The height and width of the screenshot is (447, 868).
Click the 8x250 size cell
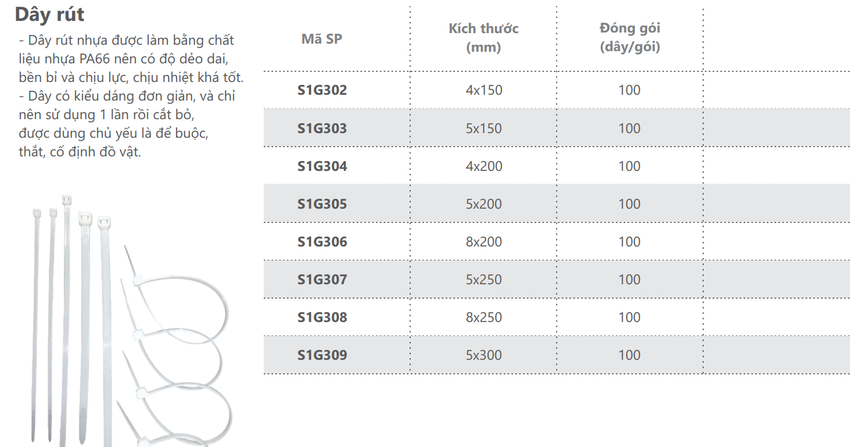click(x=484, y=317)
